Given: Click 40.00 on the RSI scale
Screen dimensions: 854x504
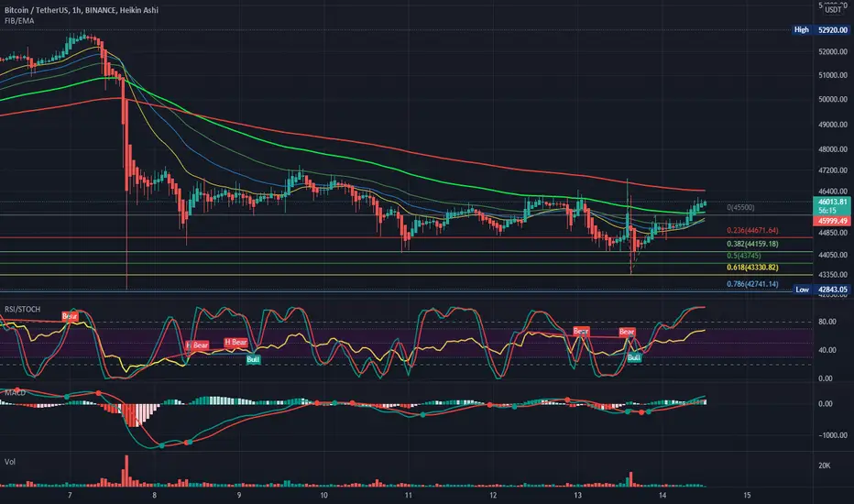Looking at the screenshot, I should pos(827,350).
